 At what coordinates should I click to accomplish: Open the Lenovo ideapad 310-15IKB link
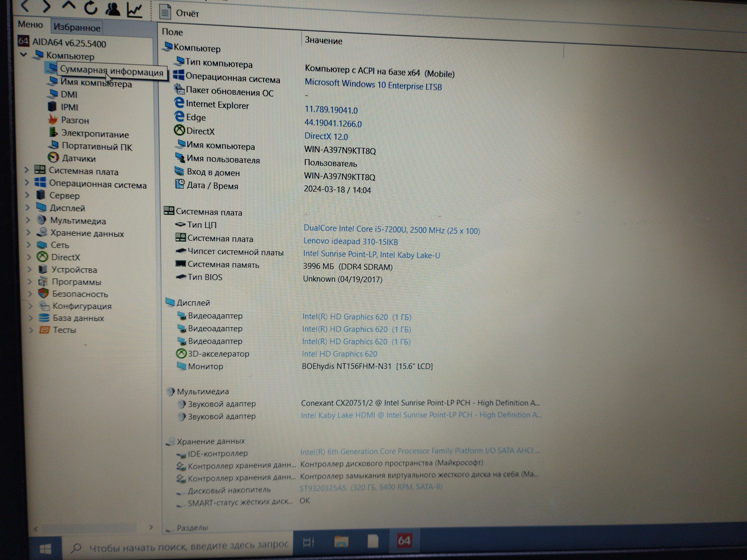point(351,241)
